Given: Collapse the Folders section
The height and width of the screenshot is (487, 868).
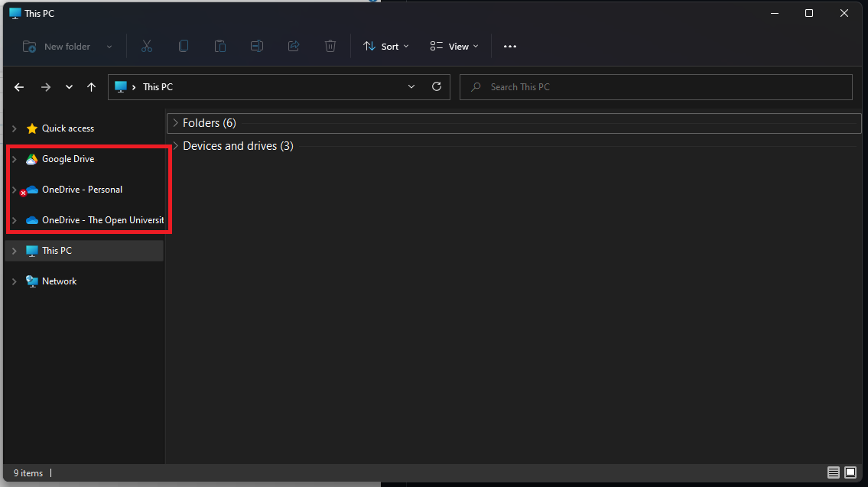Looking at the screenshot, I should [176, 122].
